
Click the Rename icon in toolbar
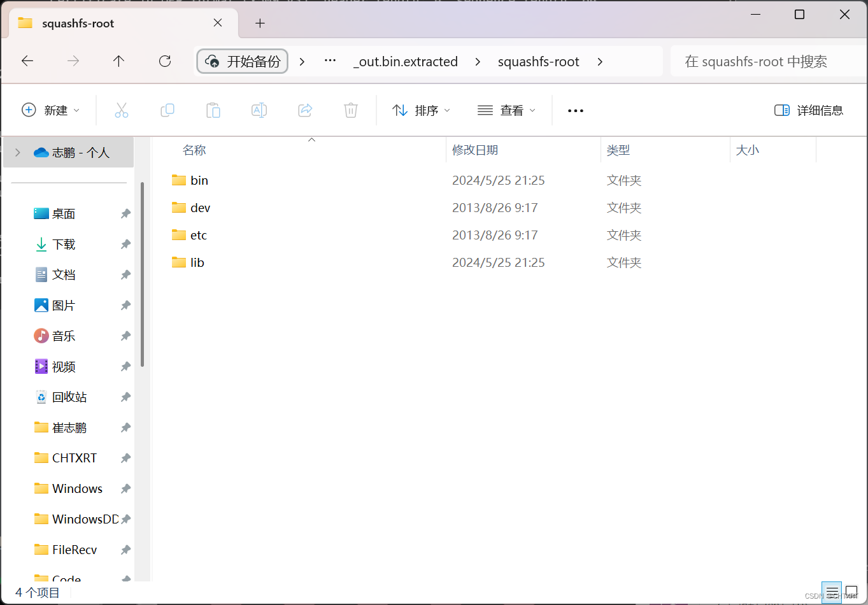259,110
